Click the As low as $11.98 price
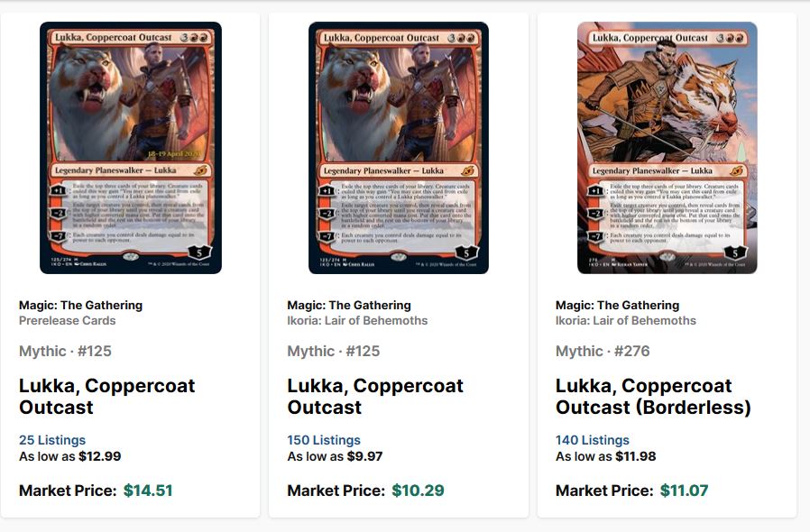This screenshot has width=810, height=532. pyautogui.click(x=606, y=456)
